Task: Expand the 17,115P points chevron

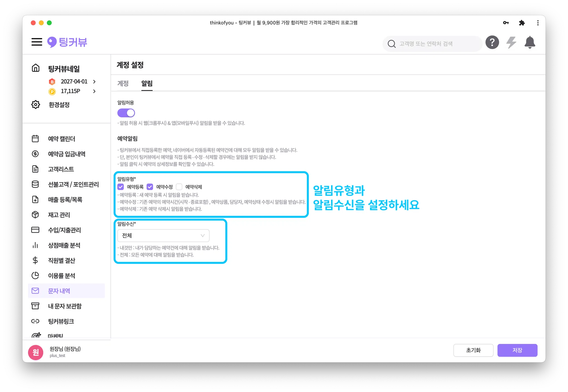Action: click(94, 91)
